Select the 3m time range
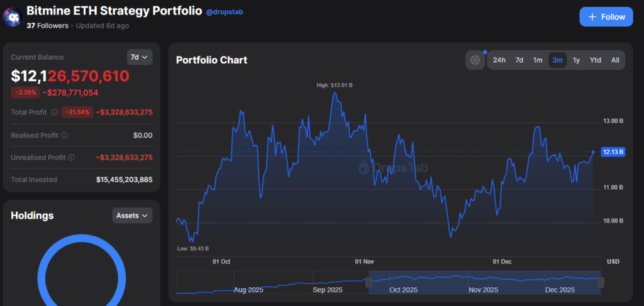The height and width of the screenshot is (306, 644). [x=557, y=60]
